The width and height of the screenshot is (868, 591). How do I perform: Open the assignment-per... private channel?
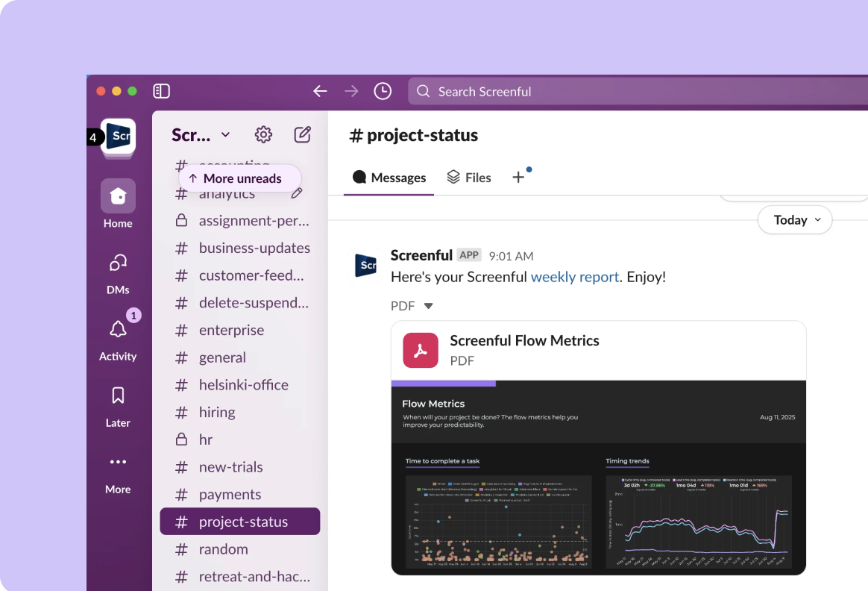click(239, 220)
